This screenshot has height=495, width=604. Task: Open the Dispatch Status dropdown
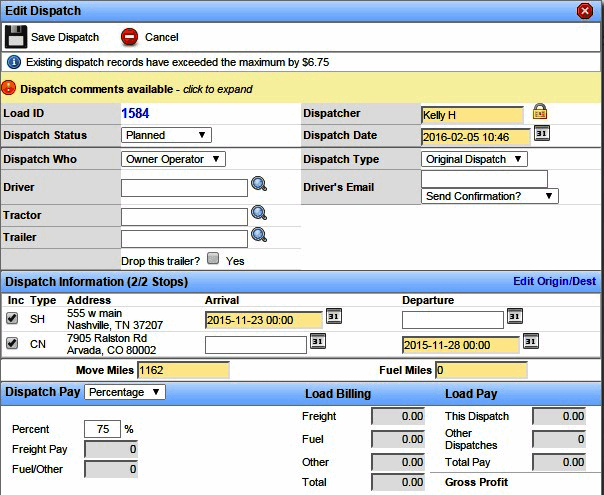[x=166, y=135]
